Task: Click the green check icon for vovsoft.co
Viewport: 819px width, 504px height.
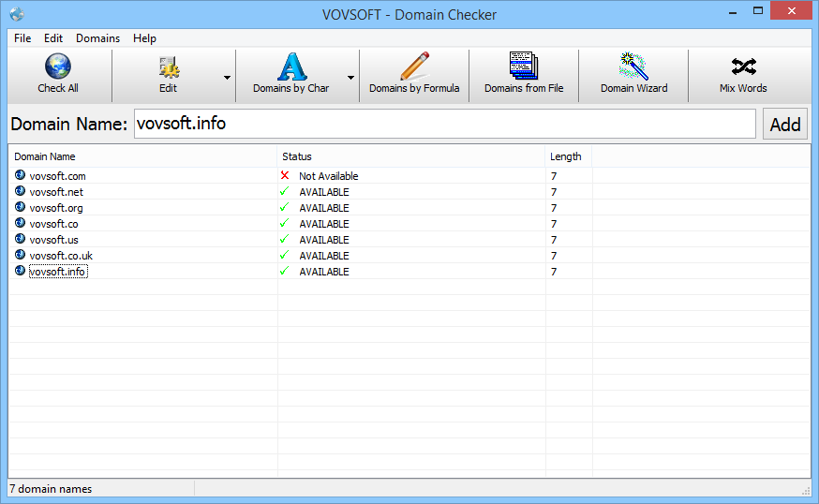Action: 285,223
